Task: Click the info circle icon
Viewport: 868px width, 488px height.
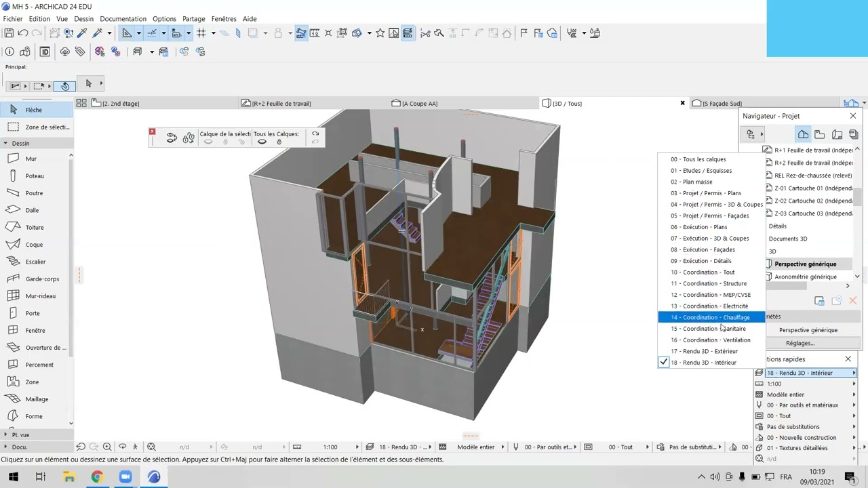Action: coord(9,52)
